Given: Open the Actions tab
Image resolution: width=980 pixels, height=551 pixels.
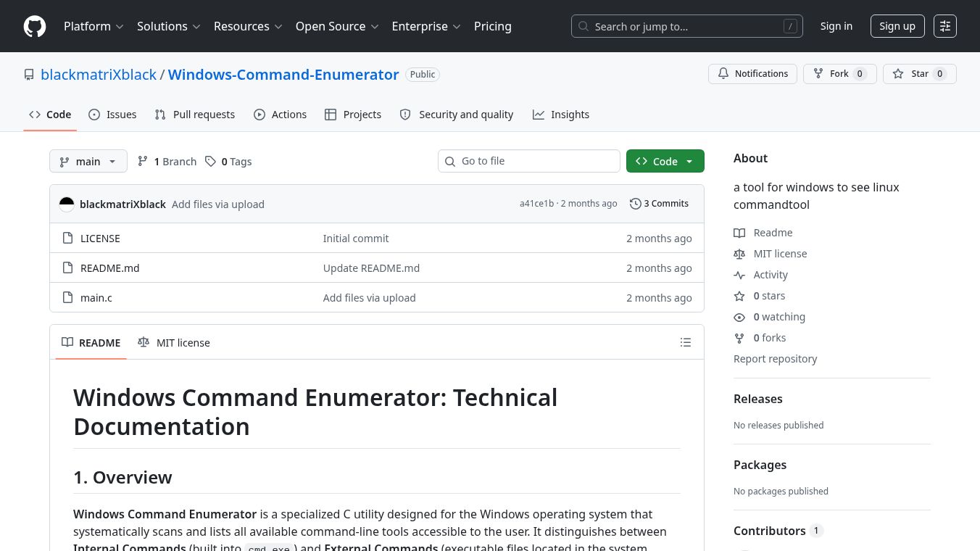Looking at the screenshot, I should 281,115.
